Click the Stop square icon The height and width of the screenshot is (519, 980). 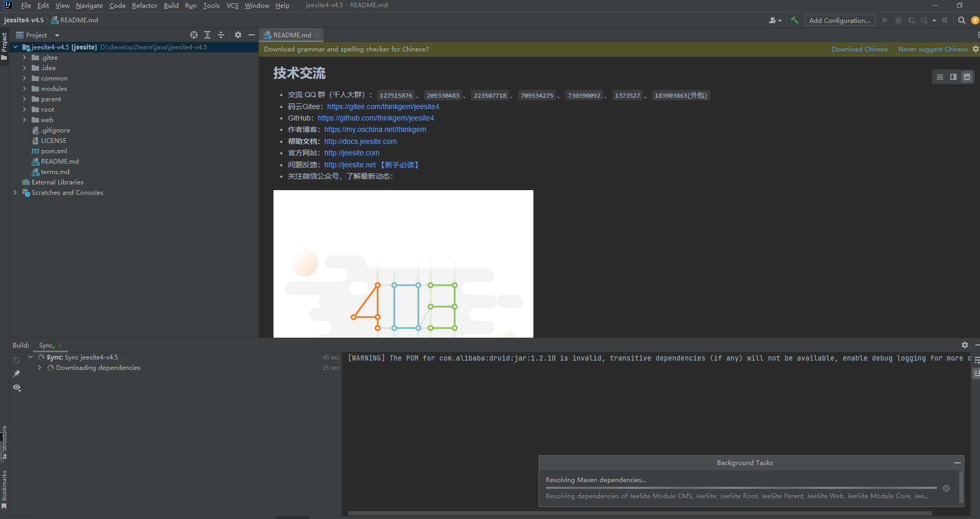[x=945, y=20]
